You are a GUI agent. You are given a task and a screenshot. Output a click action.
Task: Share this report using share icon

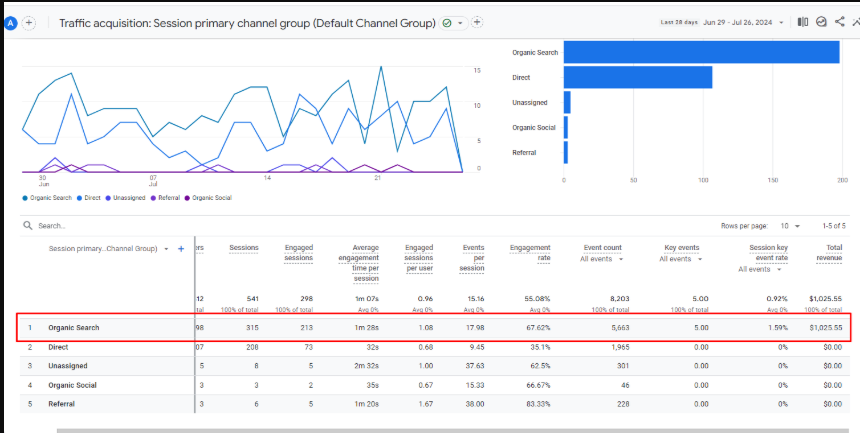point(839,22)
